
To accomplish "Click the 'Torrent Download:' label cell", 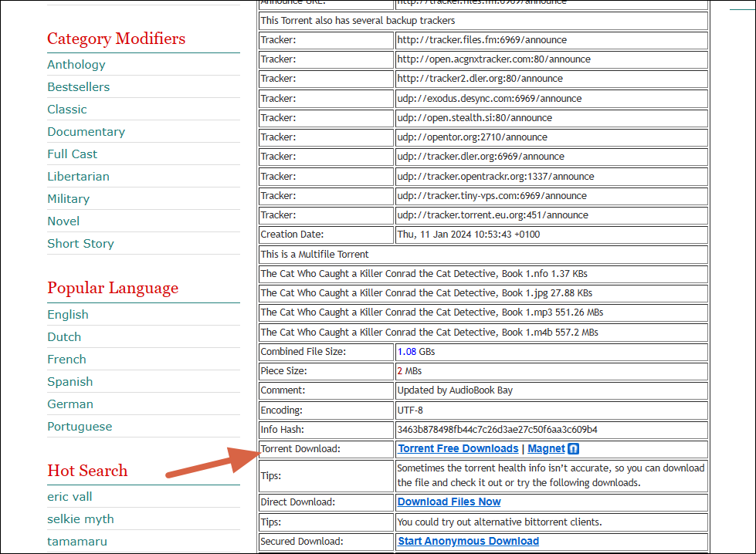I will click(327, 449).
